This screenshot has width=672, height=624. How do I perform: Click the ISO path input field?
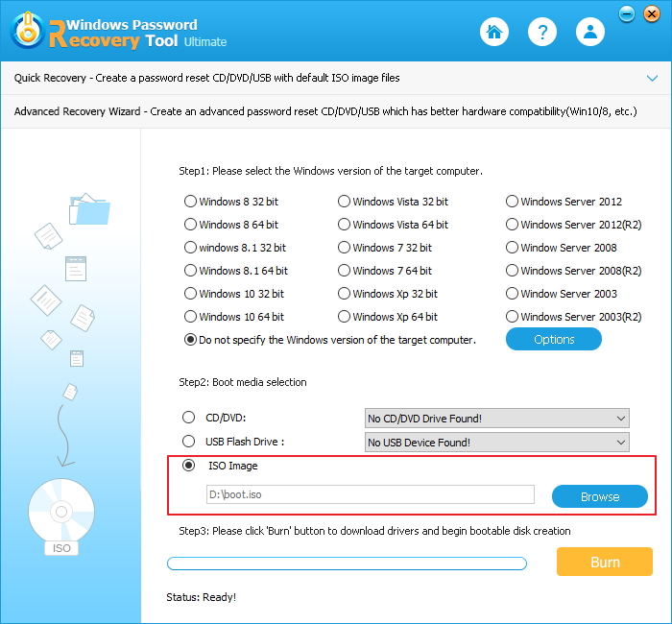pyautogui.click(x=371, y=494)
